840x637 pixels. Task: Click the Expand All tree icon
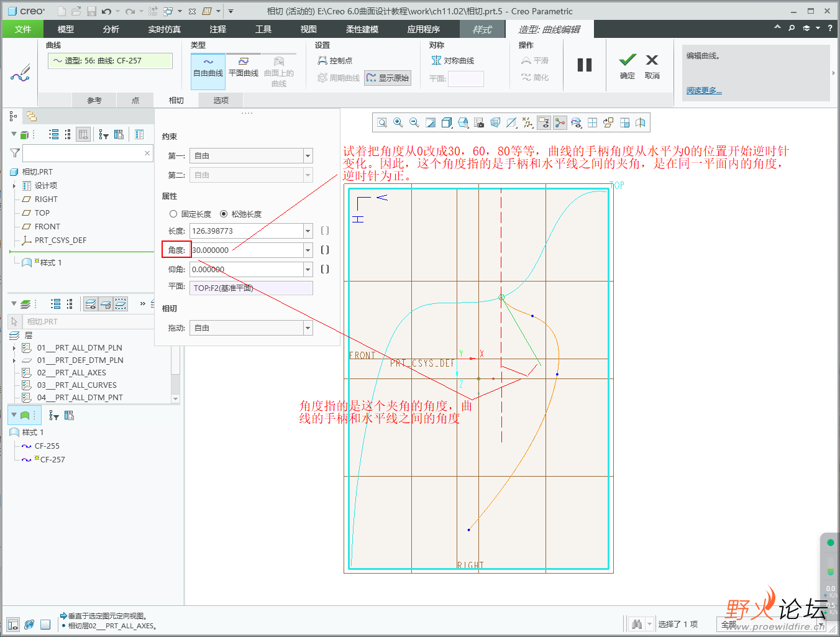54,134
